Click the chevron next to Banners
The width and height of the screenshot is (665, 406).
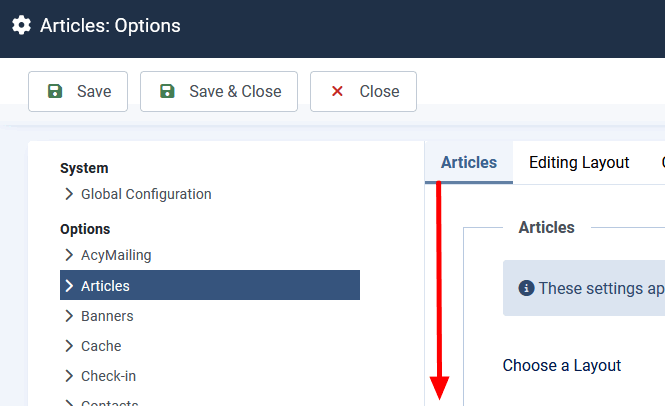pyautogui.click(x=69, y=316)
